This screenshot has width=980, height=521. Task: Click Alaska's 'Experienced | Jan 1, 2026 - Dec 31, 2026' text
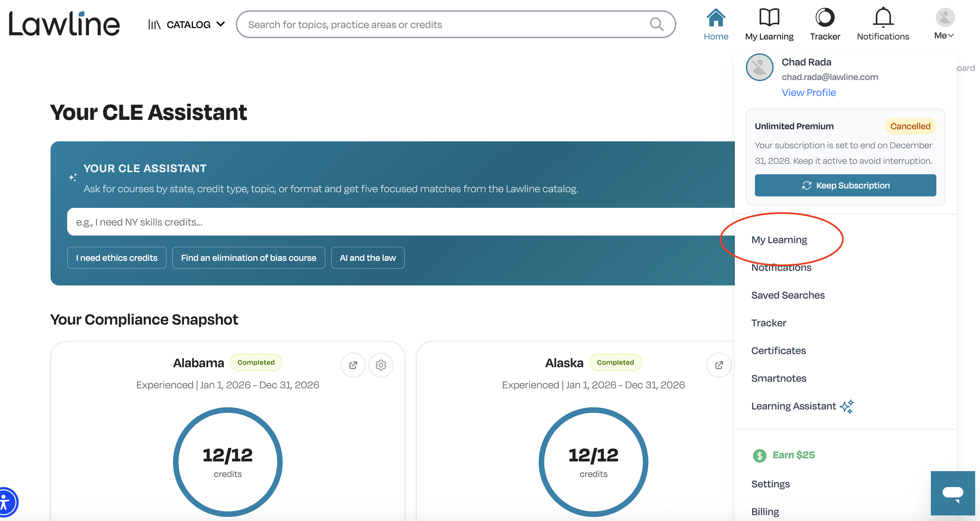point(593,385)
